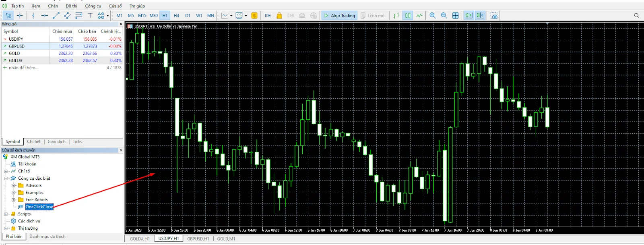
Task: Click the cloud VPS hosting icon
Action: coord(302,15)
